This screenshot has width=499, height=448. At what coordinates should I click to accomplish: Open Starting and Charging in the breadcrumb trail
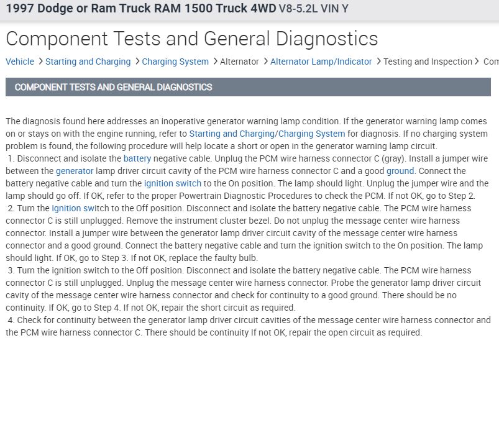(88, 62)
